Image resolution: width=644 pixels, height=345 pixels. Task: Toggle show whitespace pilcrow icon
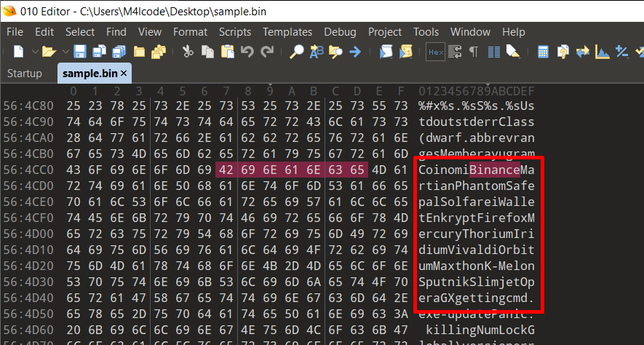click(474, 52)
